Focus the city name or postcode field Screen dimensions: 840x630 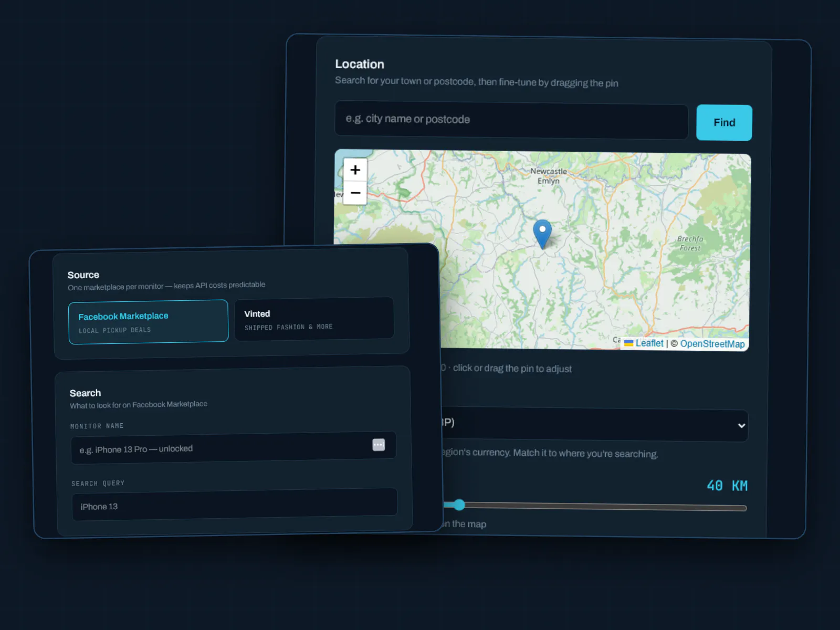tap(511, 120)
